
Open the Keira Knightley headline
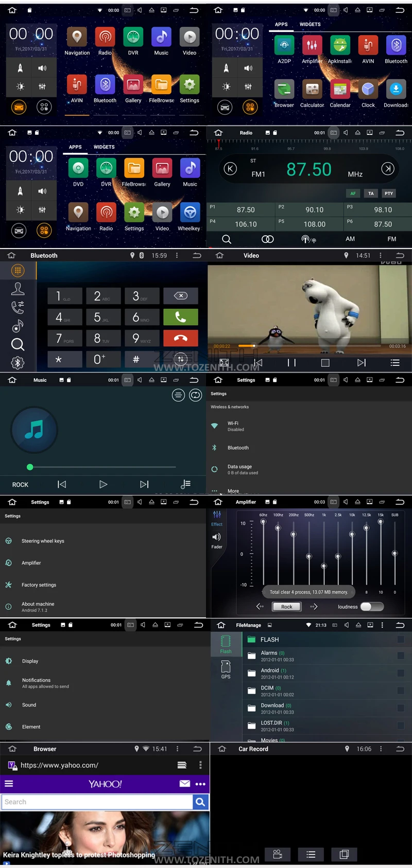tap(79, 855)
